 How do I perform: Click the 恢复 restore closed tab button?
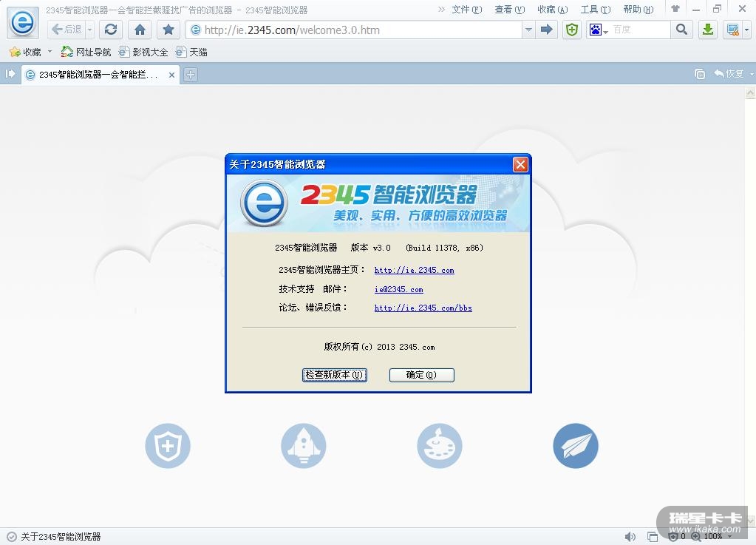pyautogui.click(x=729, y=74)
